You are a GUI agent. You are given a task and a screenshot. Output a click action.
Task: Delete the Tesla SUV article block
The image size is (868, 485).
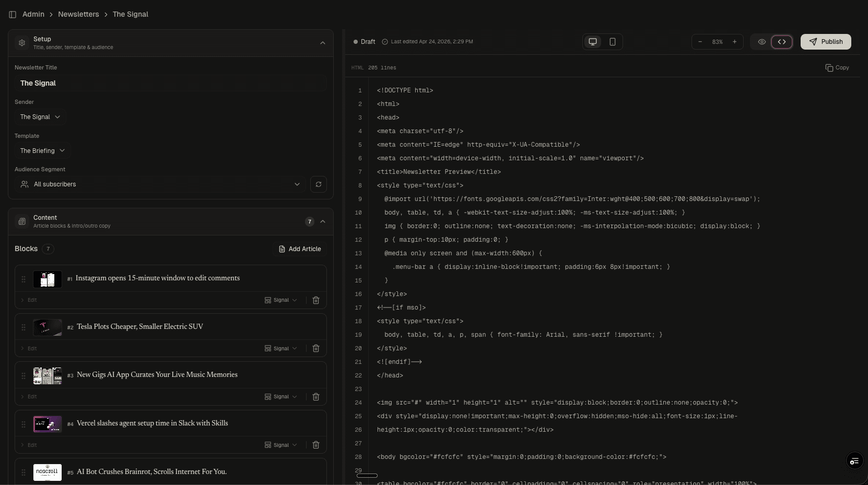316,349
